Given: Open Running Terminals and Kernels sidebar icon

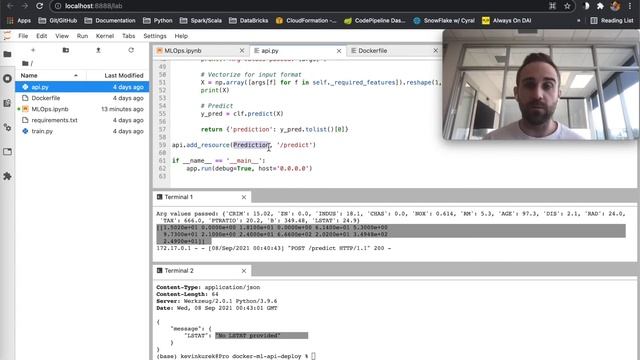Looking at the screenshot, I should click(7, 78).
